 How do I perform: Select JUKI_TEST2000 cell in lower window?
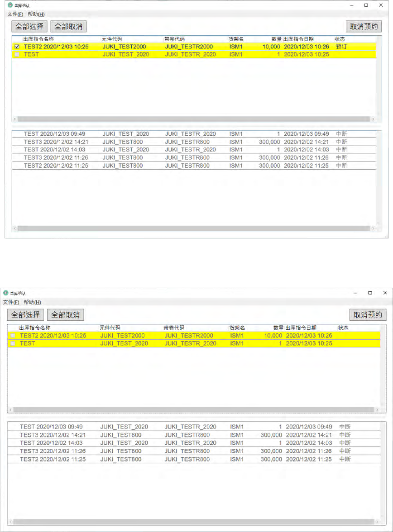pyautogui.click(x=122, y=336)
